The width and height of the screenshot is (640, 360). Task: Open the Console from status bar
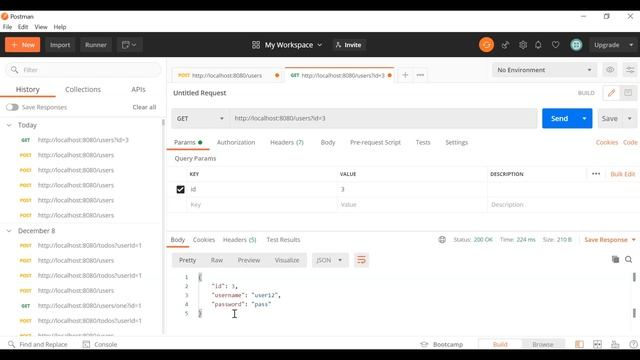pos(100,344)
